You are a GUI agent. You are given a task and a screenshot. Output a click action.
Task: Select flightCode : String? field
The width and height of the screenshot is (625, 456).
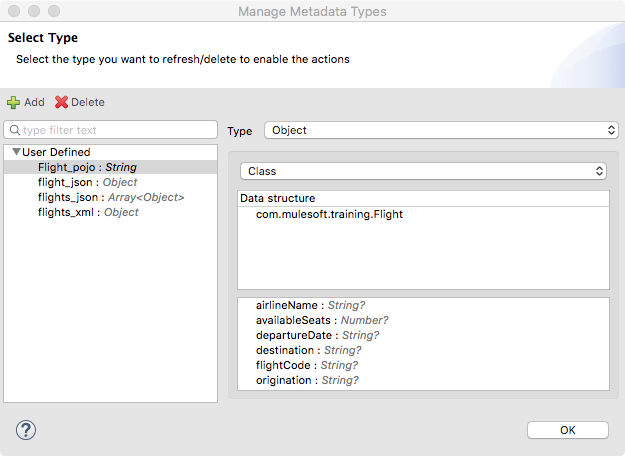423,366
